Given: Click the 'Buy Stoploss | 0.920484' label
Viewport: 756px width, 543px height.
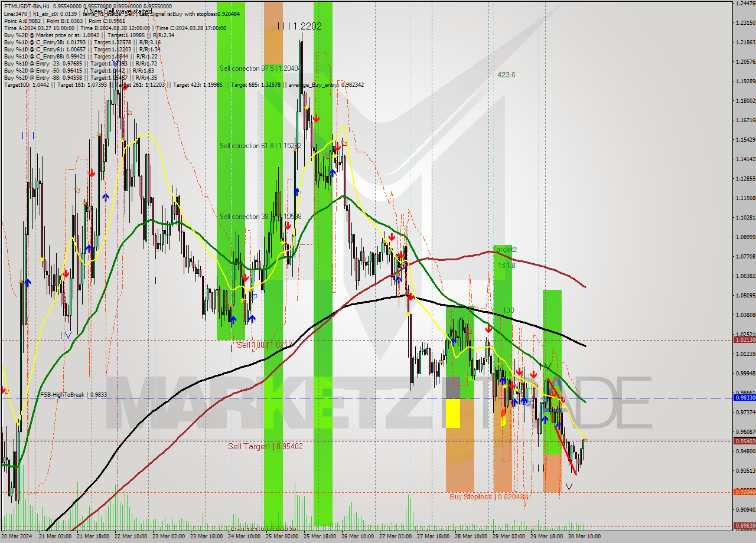Looking at the screenshot, I should (488, 497).
